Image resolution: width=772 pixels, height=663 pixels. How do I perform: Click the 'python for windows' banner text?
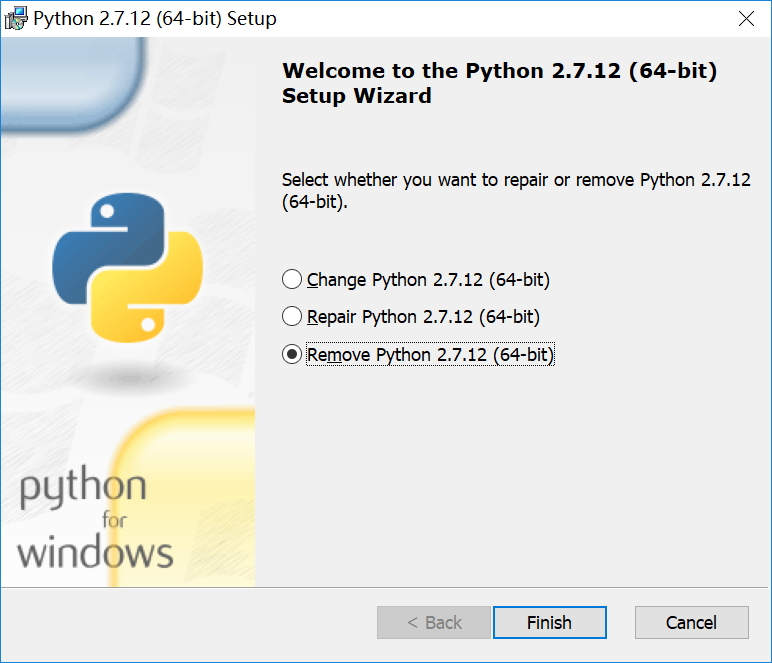point(95,518)
